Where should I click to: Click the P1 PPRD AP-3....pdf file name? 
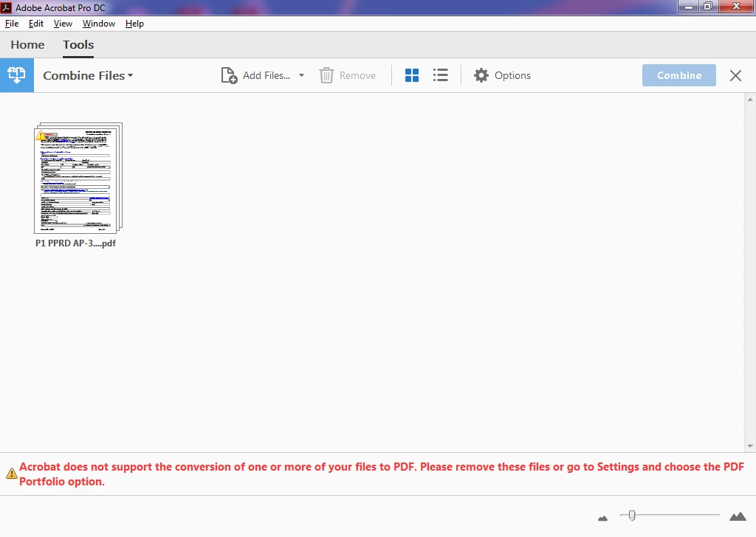pyautogui.click(x=76, y=243)
